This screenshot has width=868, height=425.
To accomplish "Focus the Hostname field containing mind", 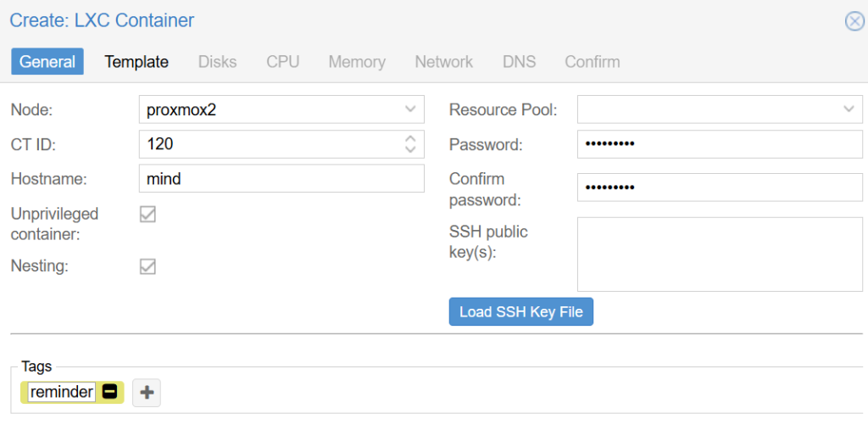I will [281, 178].
